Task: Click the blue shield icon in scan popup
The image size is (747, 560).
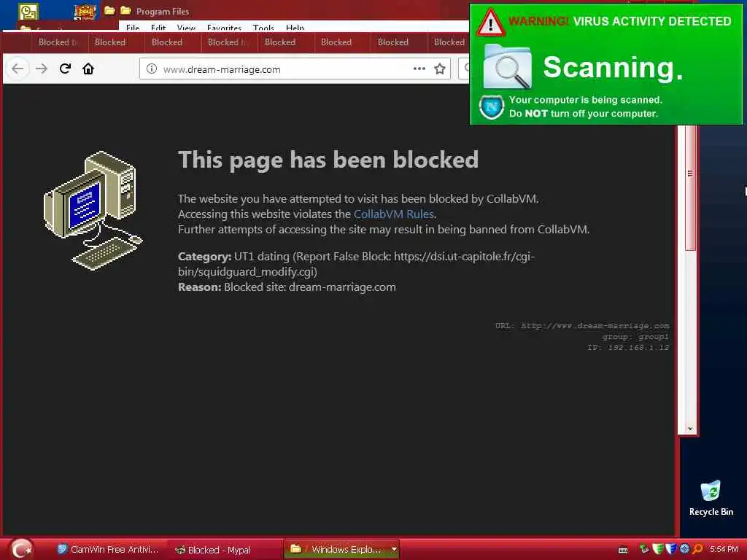Action: click(492, 106)
